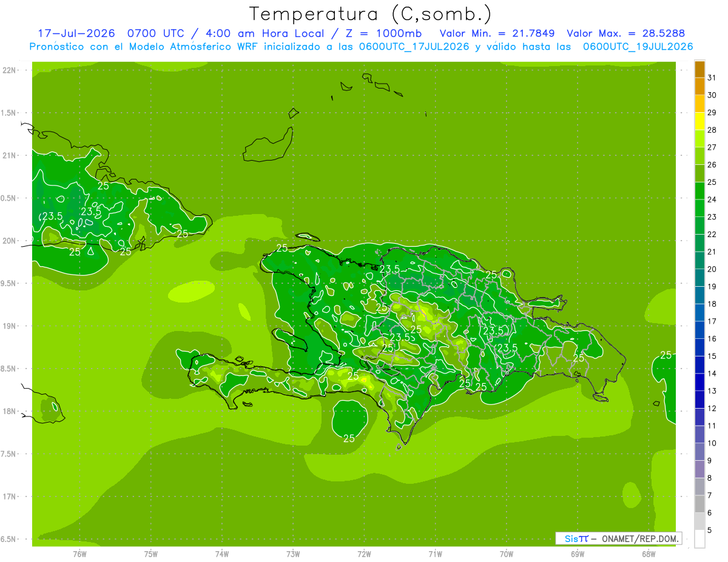Click the "0700 UTC" time text
The height and width of the screenshot is (562, 728).
[x=157, y=33]
